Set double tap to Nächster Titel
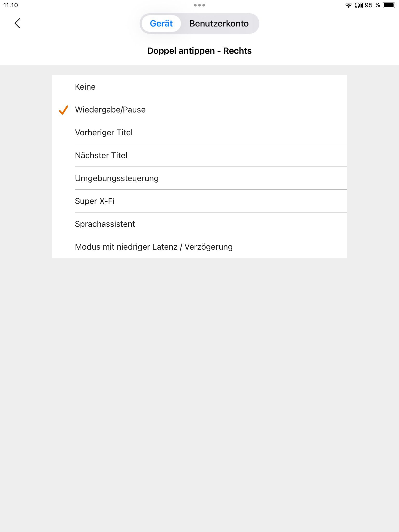This screenshot has width=399, height=532. click(x=101, y=155)
